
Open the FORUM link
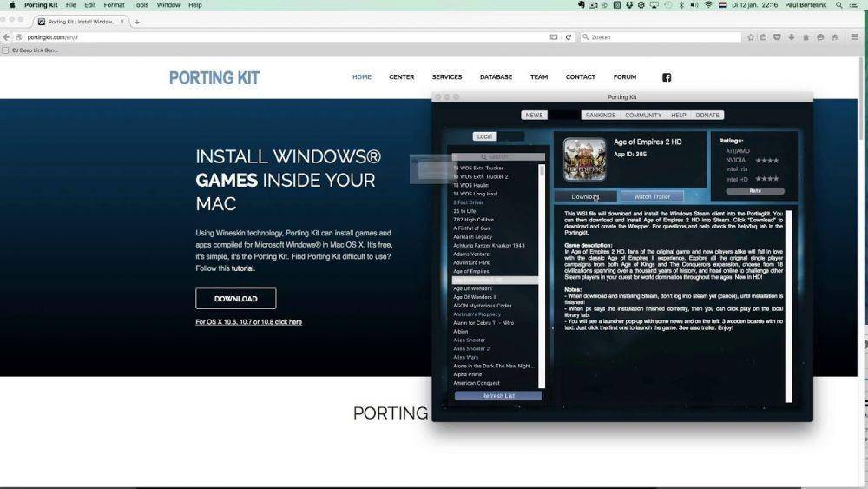[624, 77]
